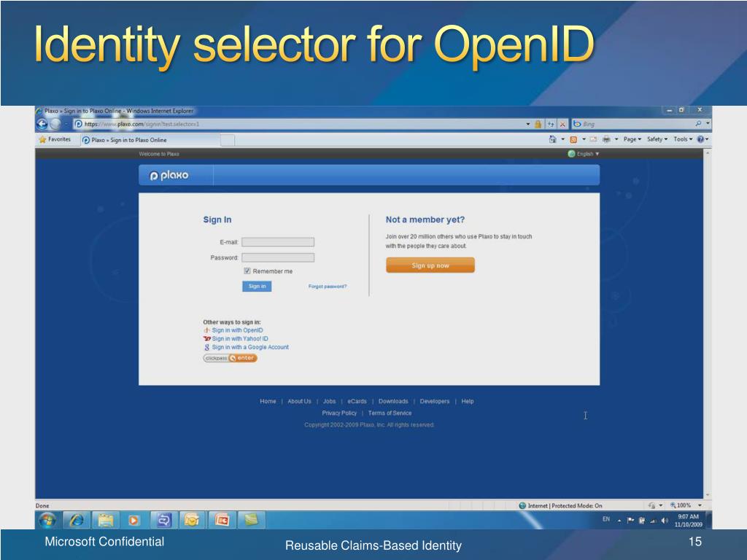The width and height of the screenshot is (747, 560).
Task: Click the About Us footer link
Action: (x=299, y=402)
